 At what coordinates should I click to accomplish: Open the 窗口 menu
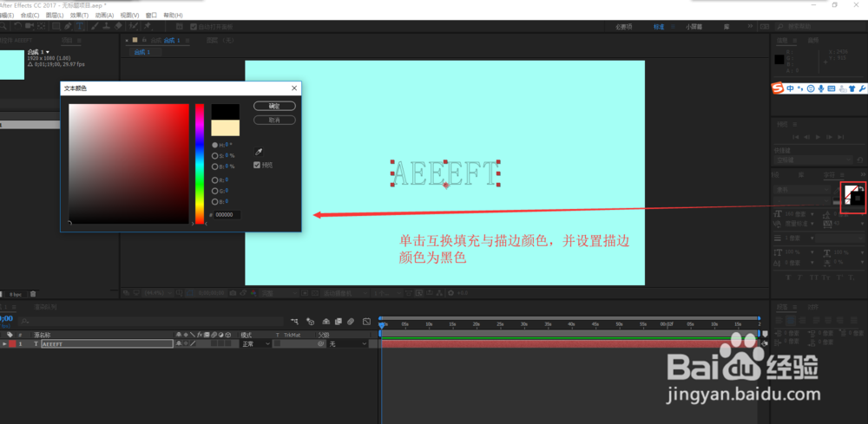coord(151,16)
